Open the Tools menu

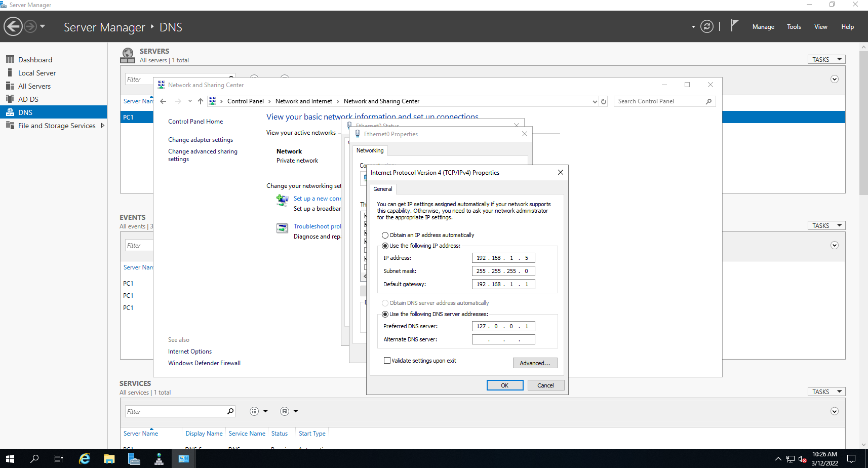[x=794, y=27]
